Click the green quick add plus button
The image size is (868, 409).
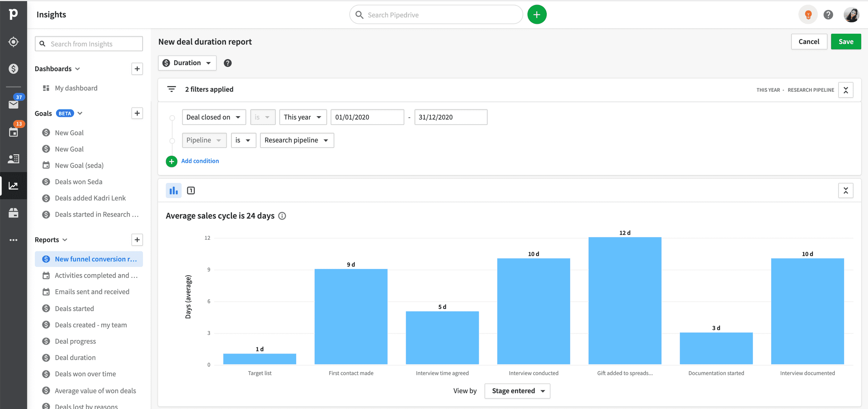(537, 15)
